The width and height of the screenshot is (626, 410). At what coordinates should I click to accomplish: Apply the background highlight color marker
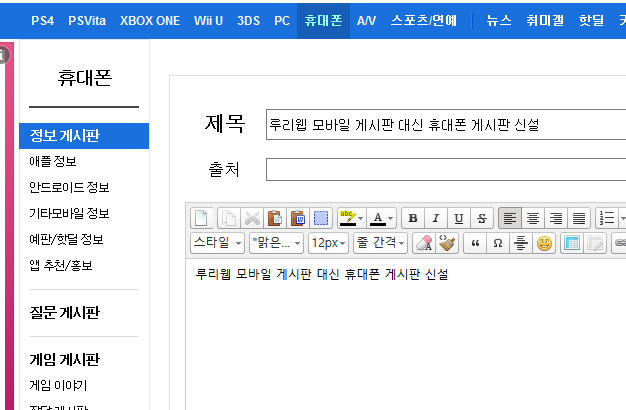(x=347, y=218)
